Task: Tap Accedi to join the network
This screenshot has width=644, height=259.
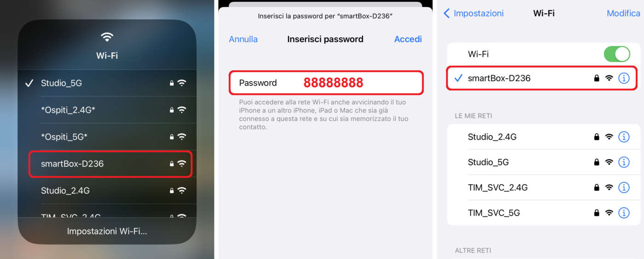Action: point(408,39)
